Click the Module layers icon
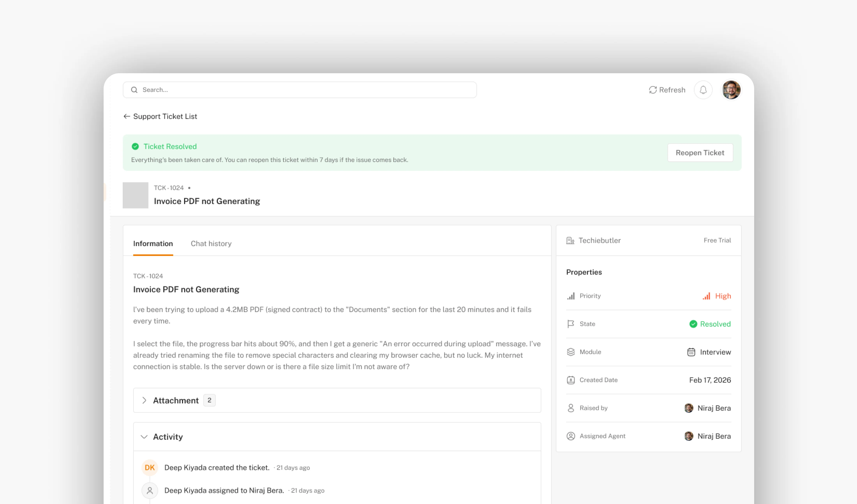857x504 pixels. tap(571, 352)
